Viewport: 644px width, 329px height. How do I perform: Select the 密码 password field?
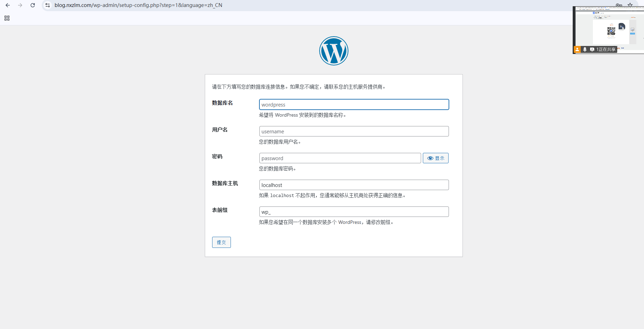(x=340, y=158)
